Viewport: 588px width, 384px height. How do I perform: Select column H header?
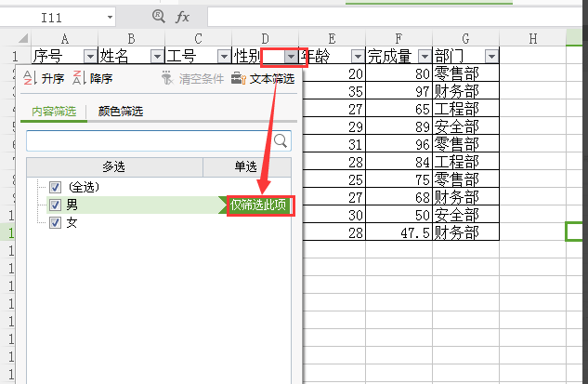coord(533,37)
